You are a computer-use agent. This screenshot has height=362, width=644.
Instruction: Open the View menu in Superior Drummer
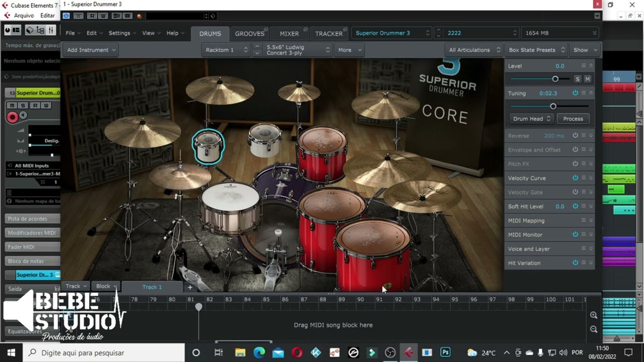[151, 33]
